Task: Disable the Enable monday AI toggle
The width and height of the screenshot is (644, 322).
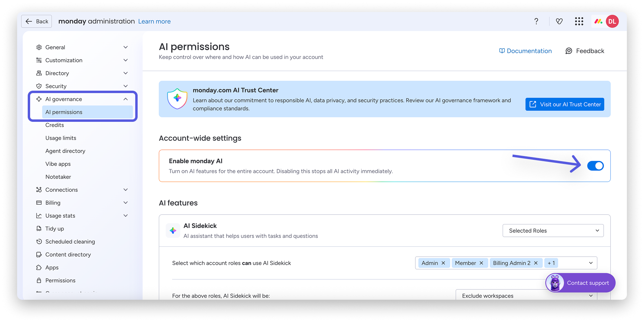Action: click(x=595, y=166)
